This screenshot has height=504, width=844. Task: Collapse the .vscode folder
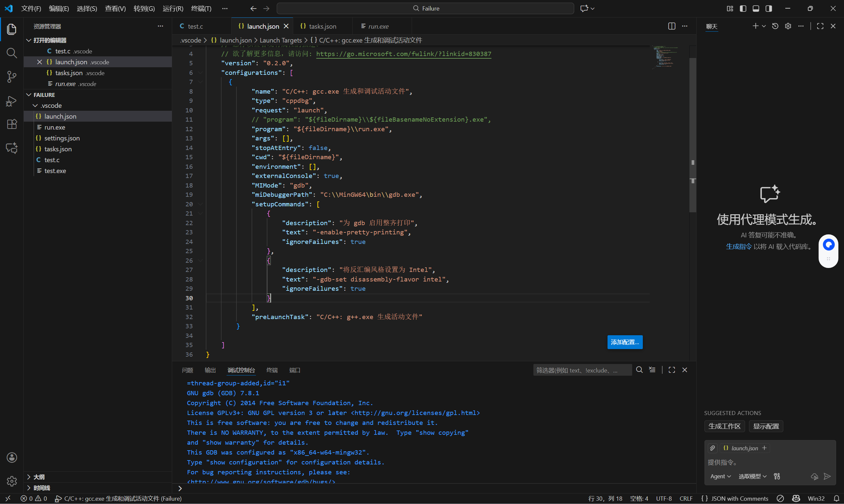pyautogui.click(x=35, y=105)
